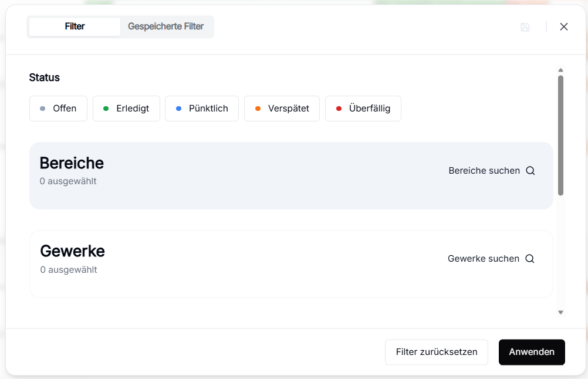The height and width of the screenshot is (379, 588).
Task: Toggle the Offen status filter
Action: (x=58, y=109)
